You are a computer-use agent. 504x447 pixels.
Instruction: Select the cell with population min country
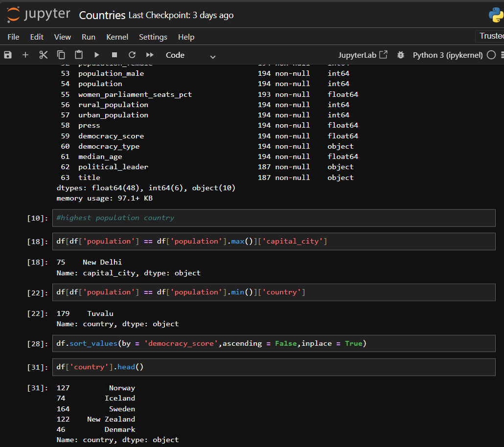(274, 292)
